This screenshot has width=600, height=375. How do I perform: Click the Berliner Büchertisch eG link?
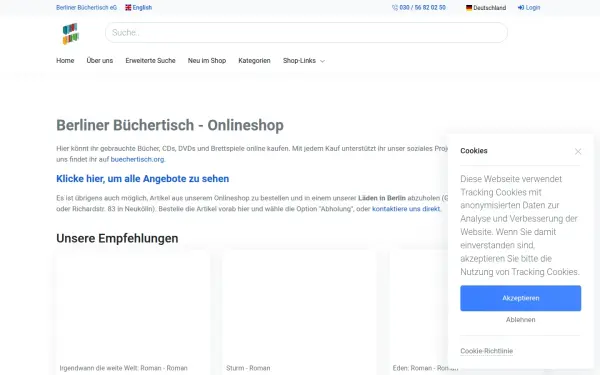pos(86,8)
